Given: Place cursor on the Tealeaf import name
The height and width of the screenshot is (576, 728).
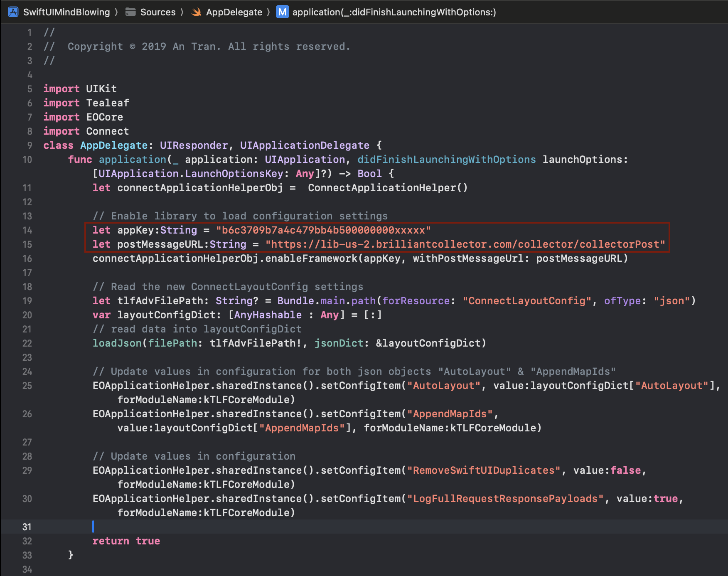Looking at the screenshot, I should point(108,103).
